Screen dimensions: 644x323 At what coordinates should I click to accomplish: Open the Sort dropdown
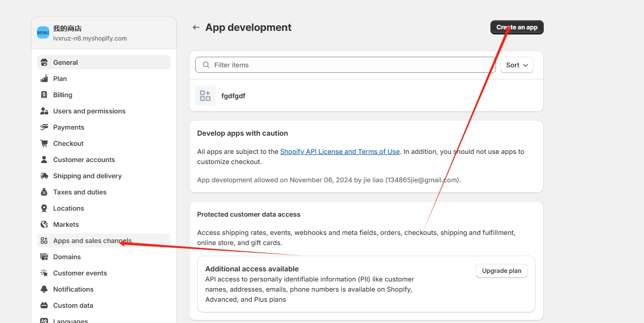517,65
